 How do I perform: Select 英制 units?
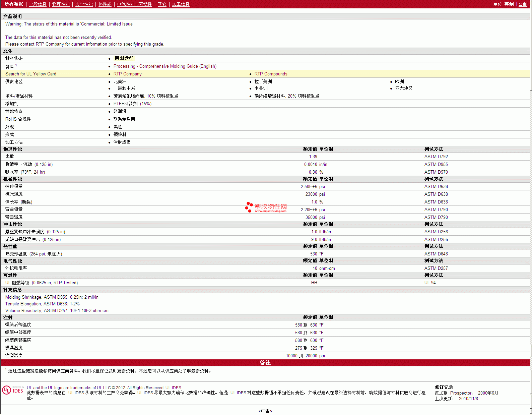pyautogui.click(x=509, y=4)
